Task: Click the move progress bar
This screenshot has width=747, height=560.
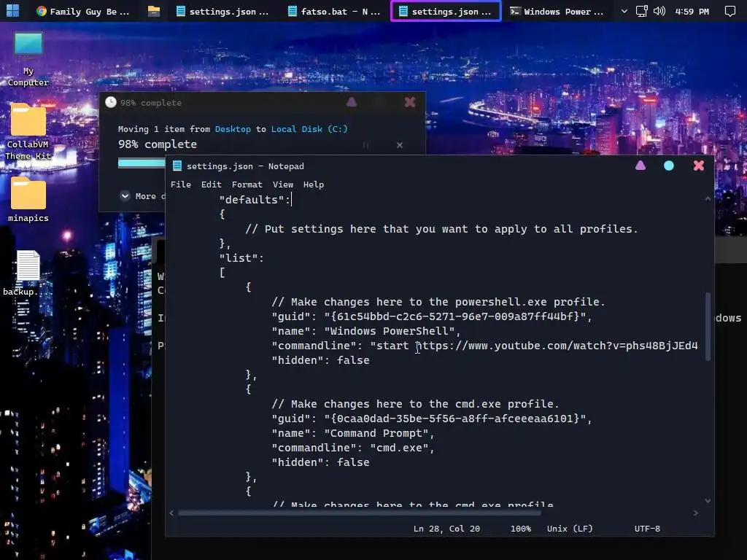Action: point(142,163)
